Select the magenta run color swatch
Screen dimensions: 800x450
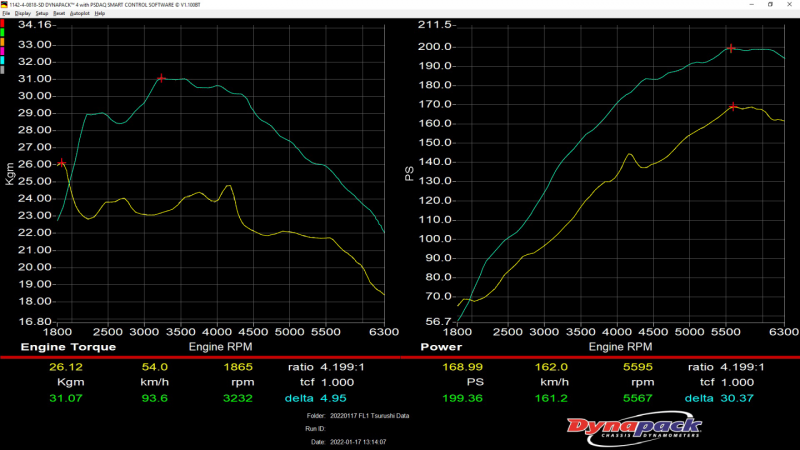[x=3, y=50]
